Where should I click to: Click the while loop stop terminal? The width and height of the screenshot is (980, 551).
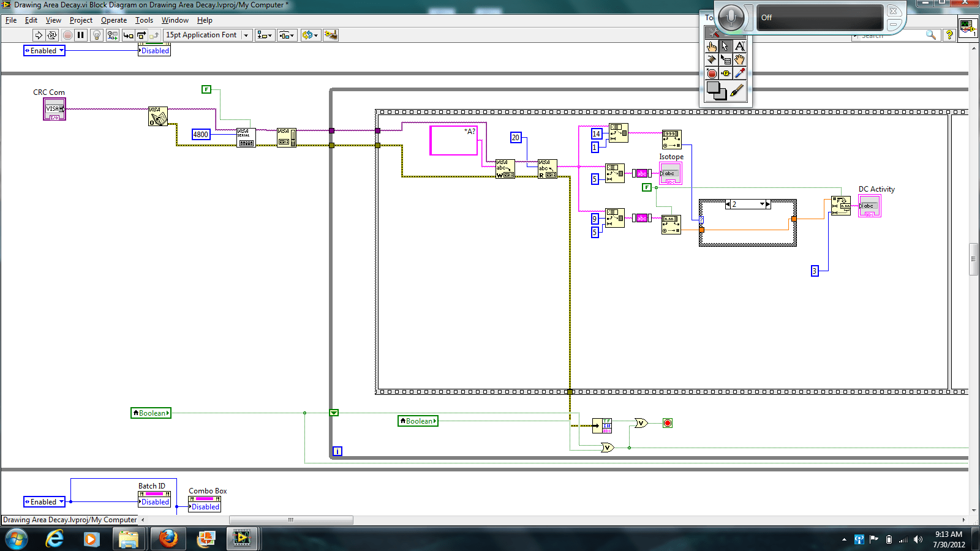tap(668, 423)
